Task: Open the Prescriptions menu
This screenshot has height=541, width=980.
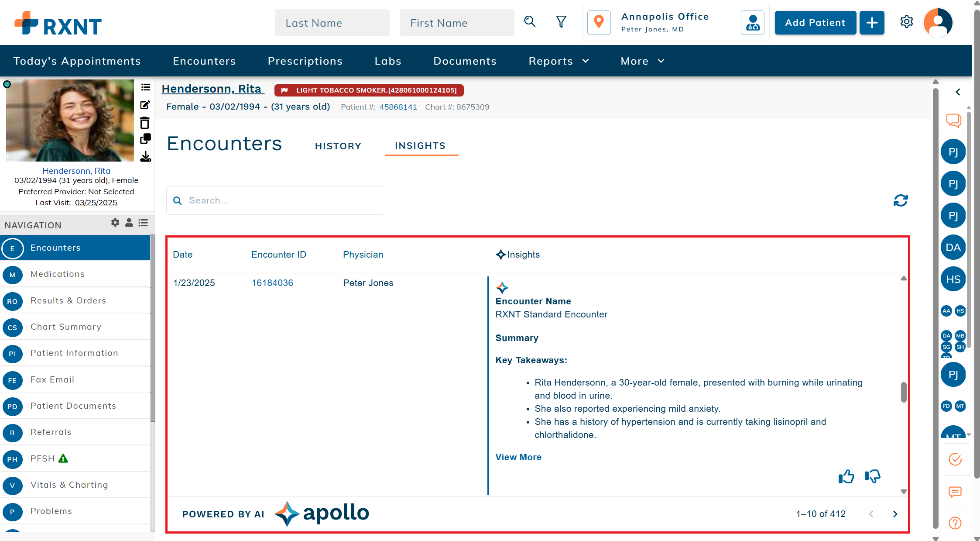Action: pyautogui.click(x=305, y=61)
